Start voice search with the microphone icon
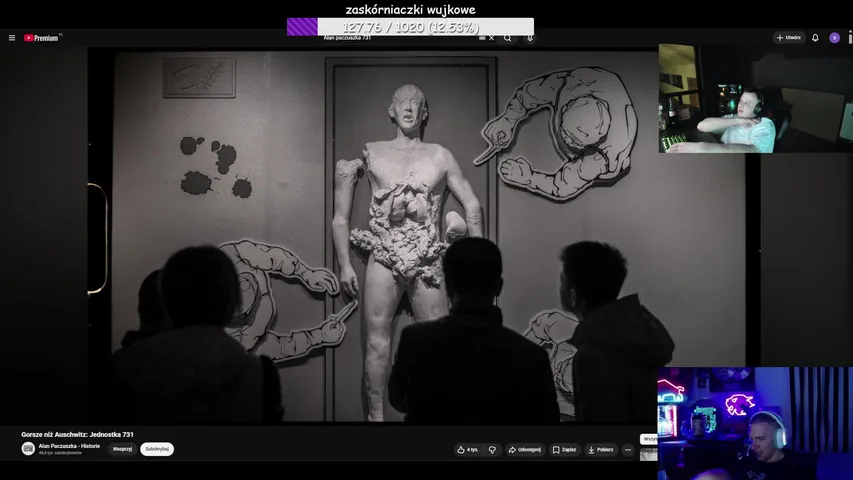853x480 pixels. (530, 38)
